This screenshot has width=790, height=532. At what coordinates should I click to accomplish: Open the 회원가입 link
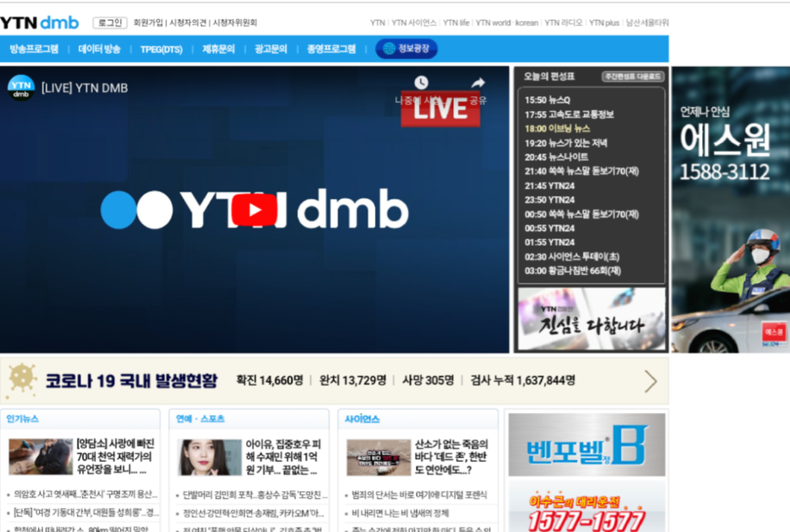[148, 22]
